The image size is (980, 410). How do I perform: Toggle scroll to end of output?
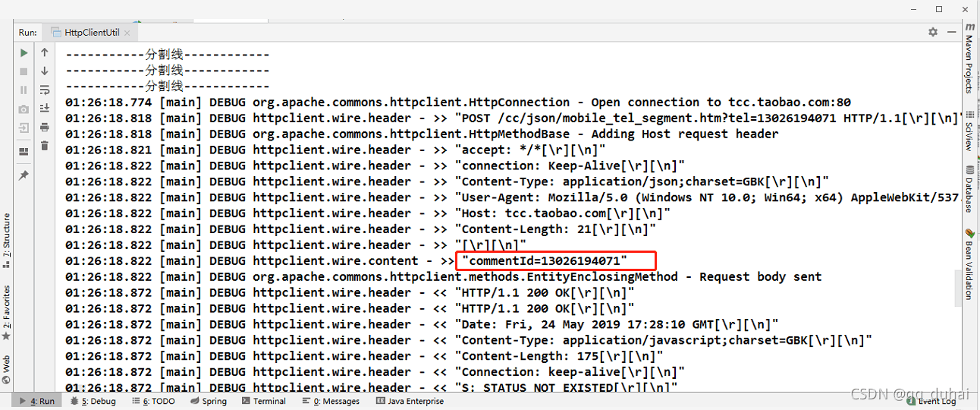click(45, 109)
